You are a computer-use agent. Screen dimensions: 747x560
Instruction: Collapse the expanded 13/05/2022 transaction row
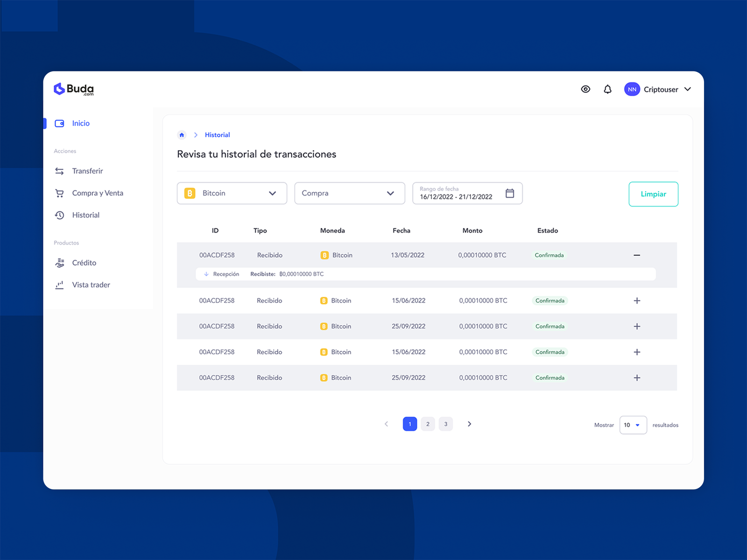click(x=636, y=255)
